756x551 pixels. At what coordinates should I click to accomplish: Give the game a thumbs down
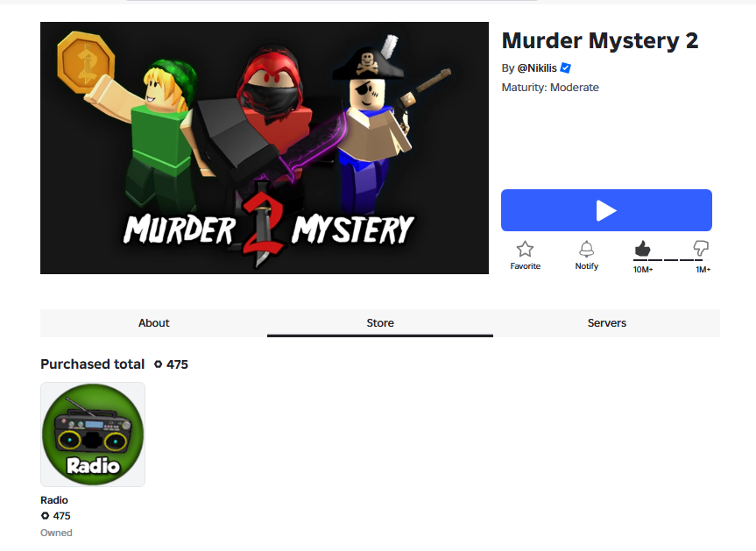(x=701, y=248)
